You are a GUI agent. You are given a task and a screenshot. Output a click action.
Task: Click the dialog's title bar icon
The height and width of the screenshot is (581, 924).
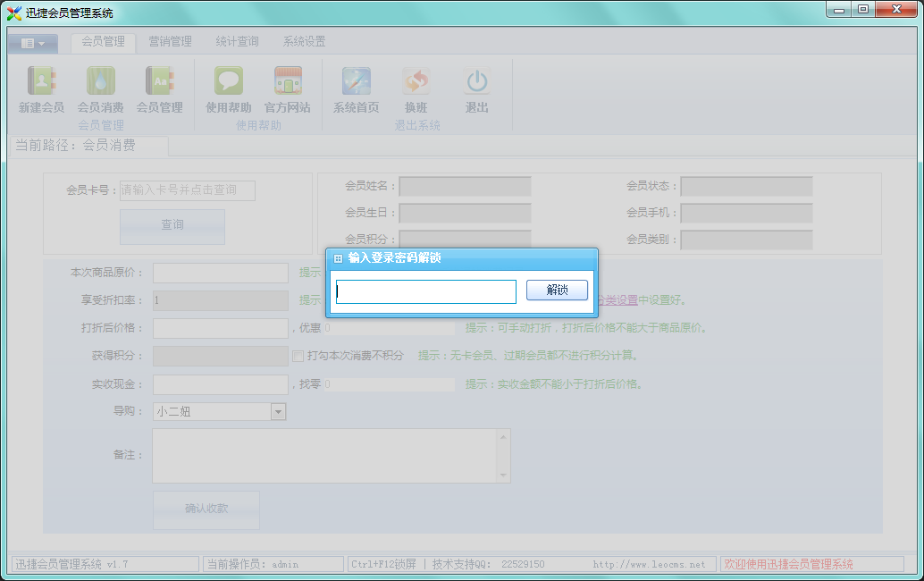pyautogui.click(x=339, y=258)
